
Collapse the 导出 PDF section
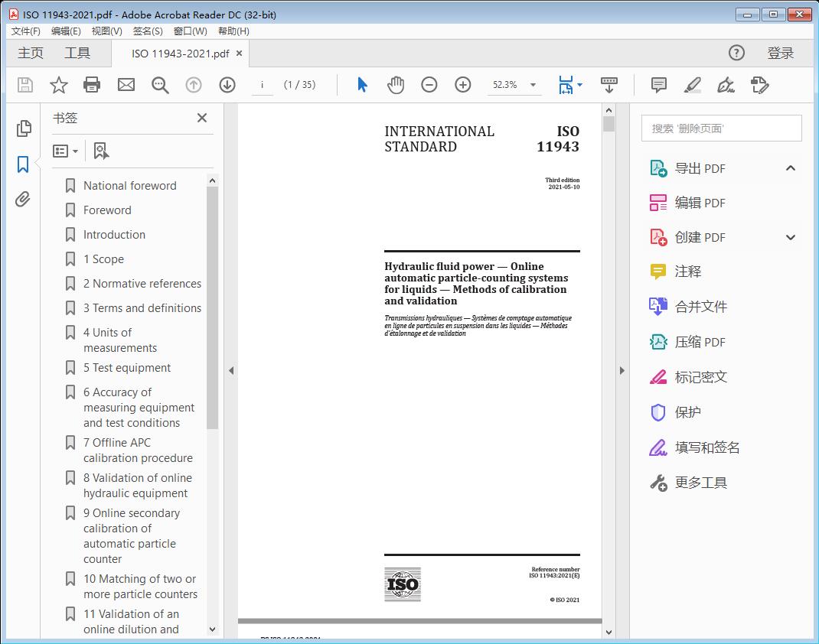click(x=790, y=168)
